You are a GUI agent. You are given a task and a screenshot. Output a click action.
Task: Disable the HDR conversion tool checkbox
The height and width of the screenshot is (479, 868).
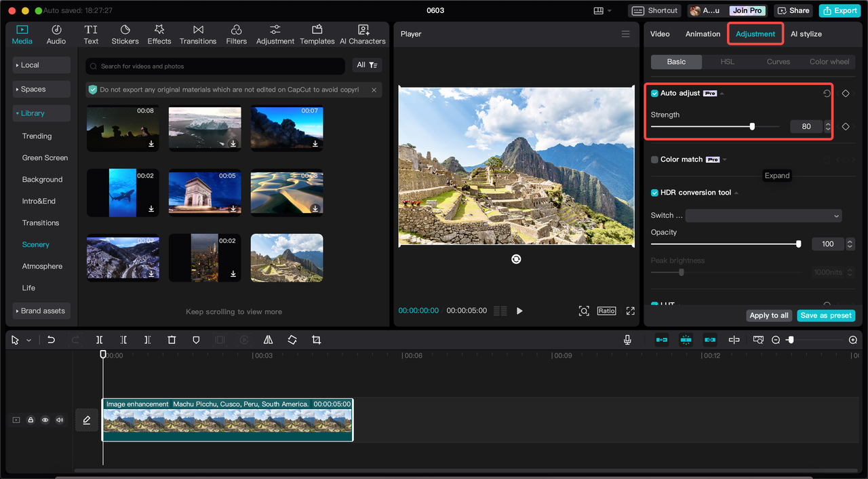click(x=654, y=193)
